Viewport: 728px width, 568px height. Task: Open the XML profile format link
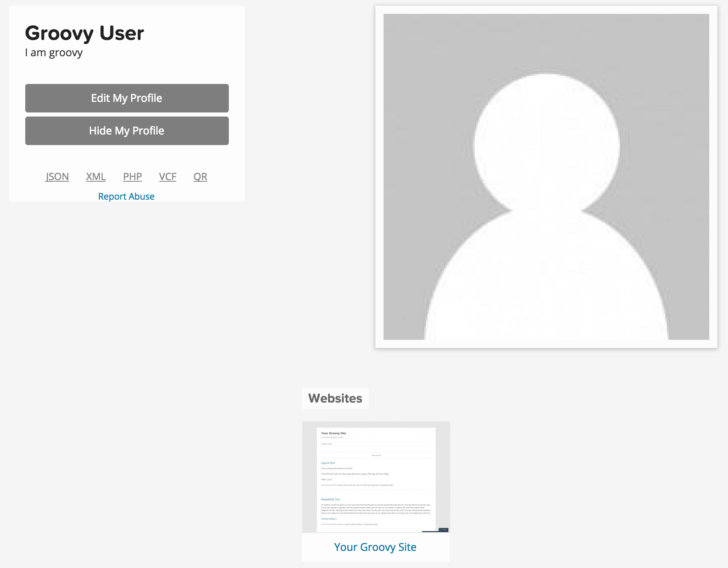[x=96, y=177]
